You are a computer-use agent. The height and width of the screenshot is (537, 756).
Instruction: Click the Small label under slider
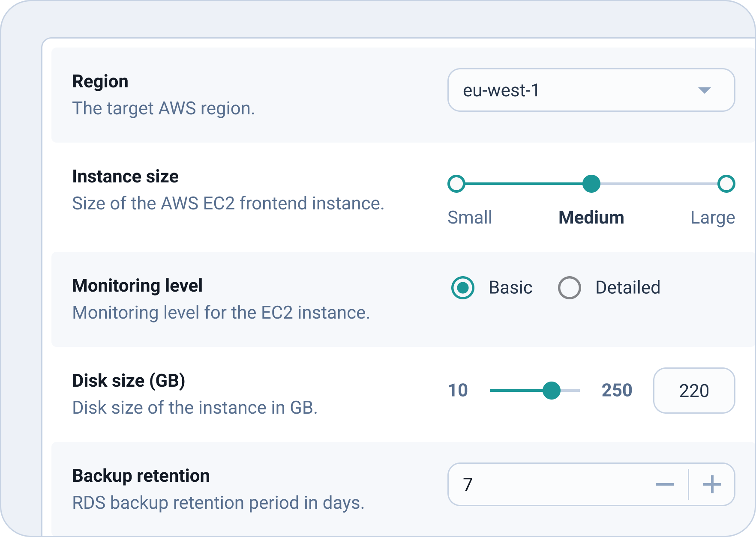click(x=470, y=218)
